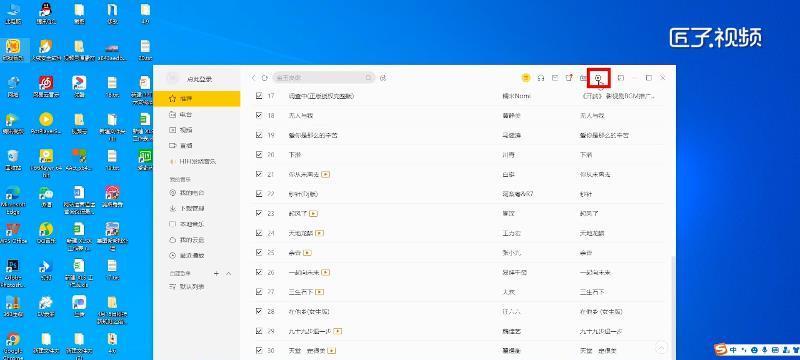
Task: Open the Adobe Photoshop desktop icon
Action: pyautogui.click(x=13, y=271)
